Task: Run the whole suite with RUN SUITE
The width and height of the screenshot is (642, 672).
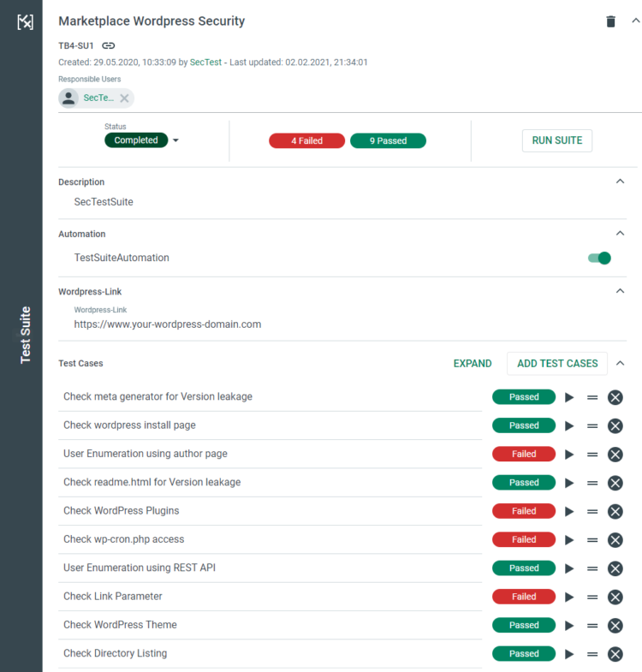Action: tap(557, 140)
